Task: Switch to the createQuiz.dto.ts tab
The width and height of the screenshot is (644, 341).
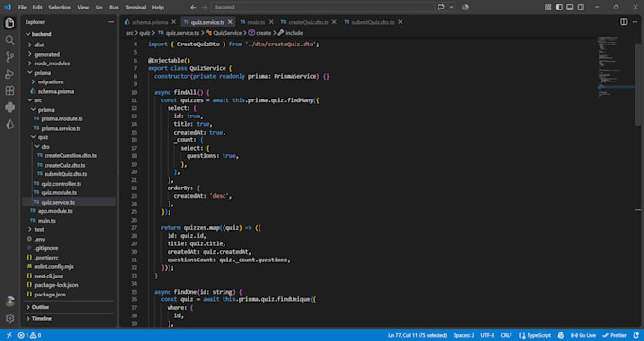Action: 308,22
